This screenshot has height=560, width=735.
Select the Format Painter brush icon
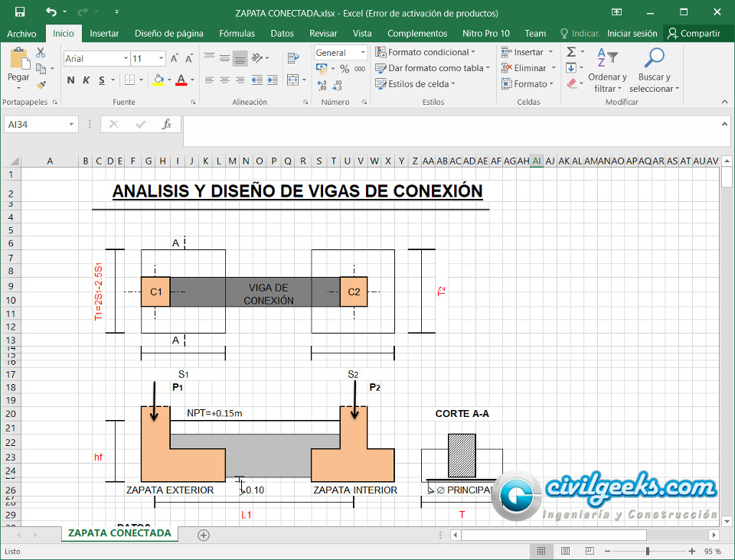click(x=41, y=85)
